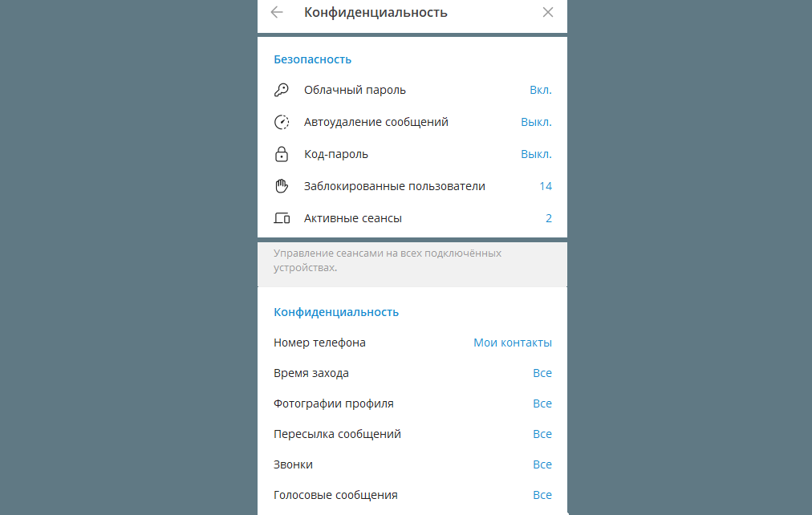Click the timer icon for Автоудаление сообщений

point(281,122)
